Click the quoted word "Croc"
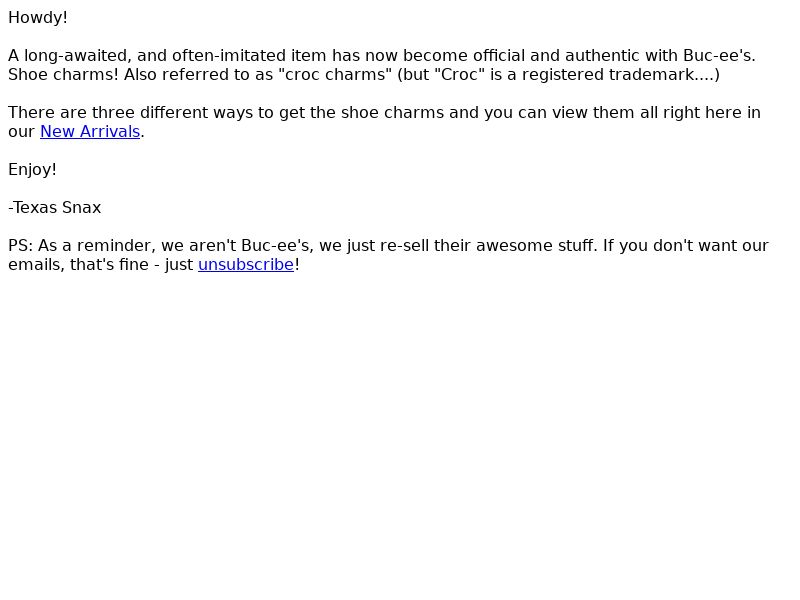 [459, 74]
